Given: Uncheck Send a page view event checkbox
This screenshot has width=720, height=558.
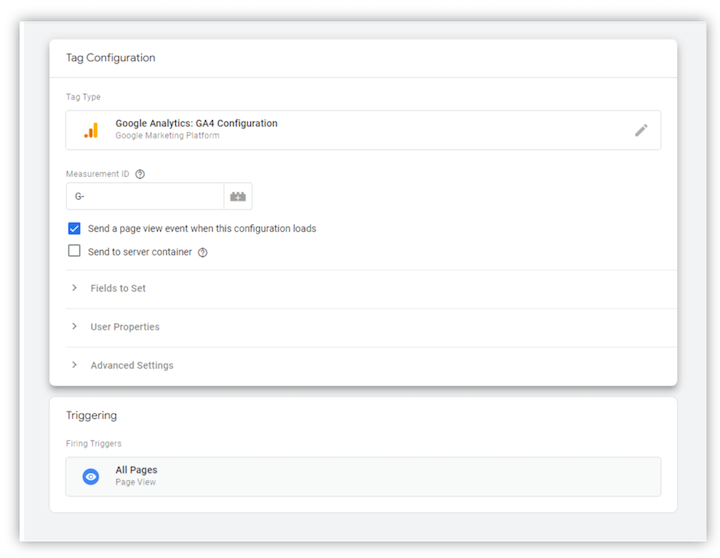Looking at the screenshot, I should click(x=74, y=228).
